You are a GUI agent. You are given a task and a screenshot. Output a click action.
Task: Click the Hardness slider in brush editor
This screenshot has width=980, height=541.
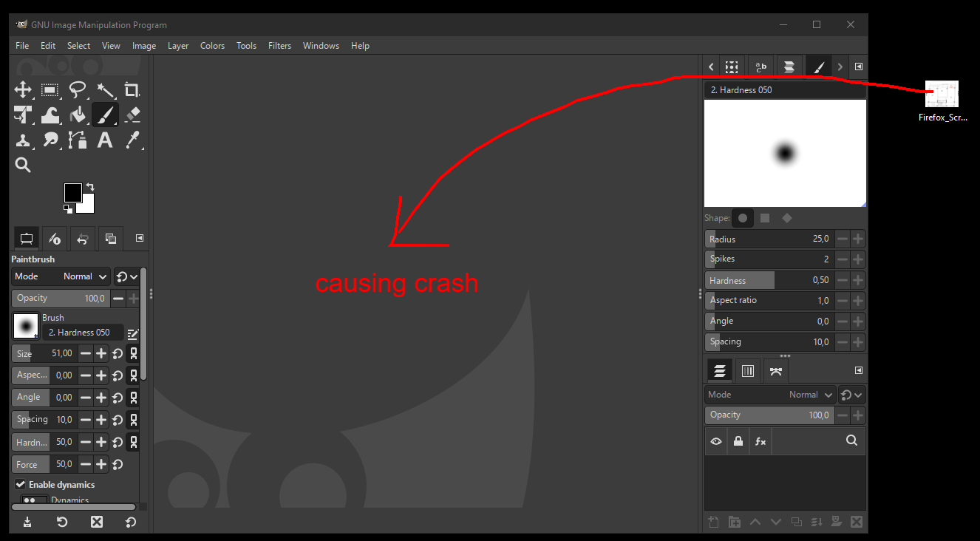(769, 280)
